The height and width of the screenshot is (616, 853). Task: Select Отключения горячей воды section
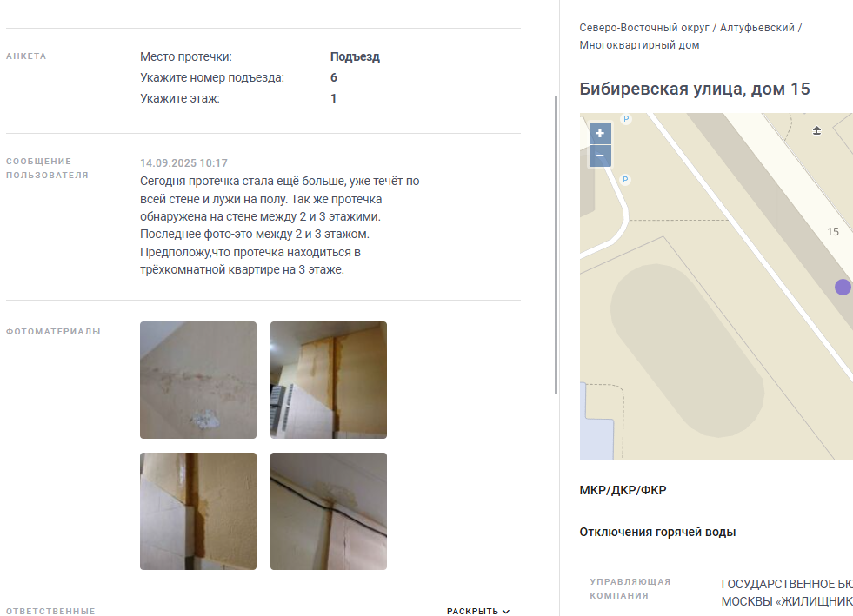[x=657, y=532]
